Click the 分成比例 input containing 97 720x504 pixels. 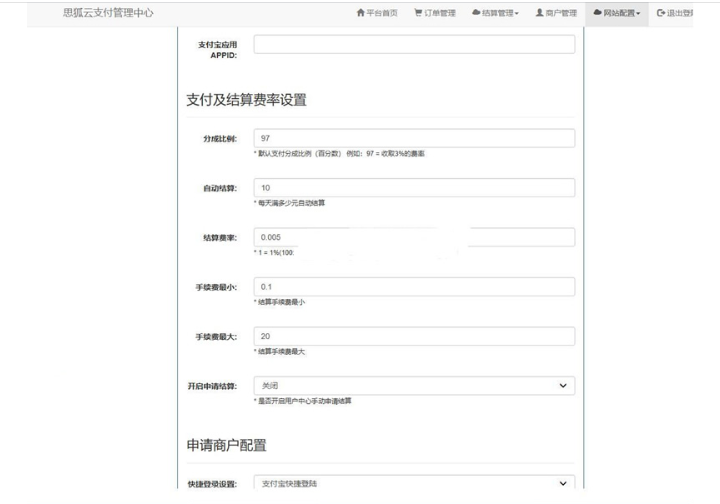pos(414,138)
